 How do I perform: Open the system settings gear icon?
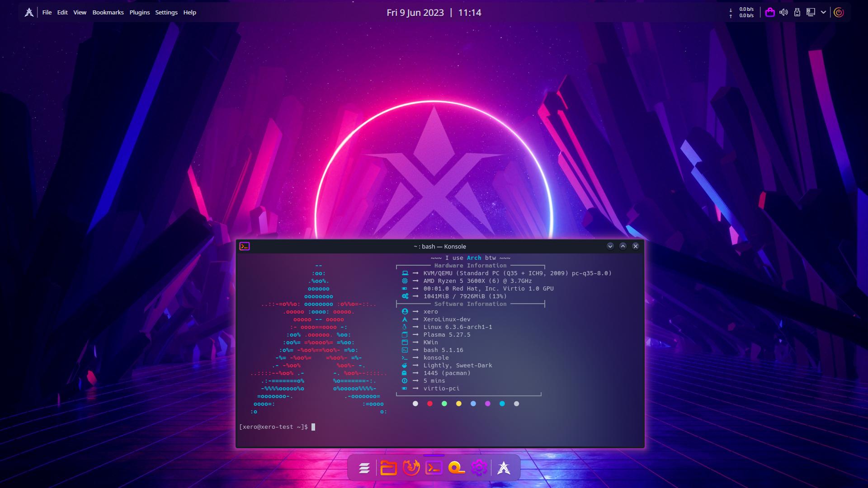pos(479,468)
